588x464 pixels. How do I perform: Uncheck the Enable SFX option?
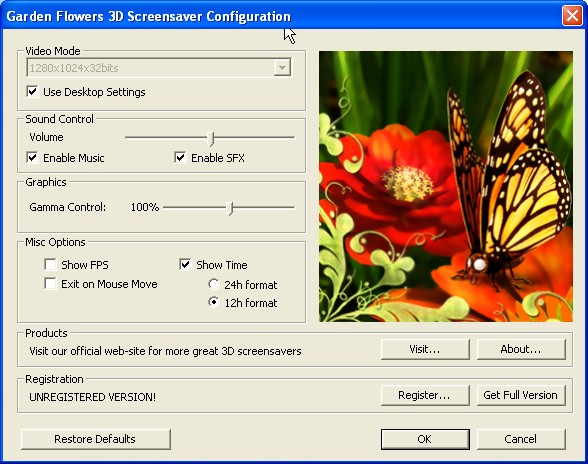pos(180,158)
